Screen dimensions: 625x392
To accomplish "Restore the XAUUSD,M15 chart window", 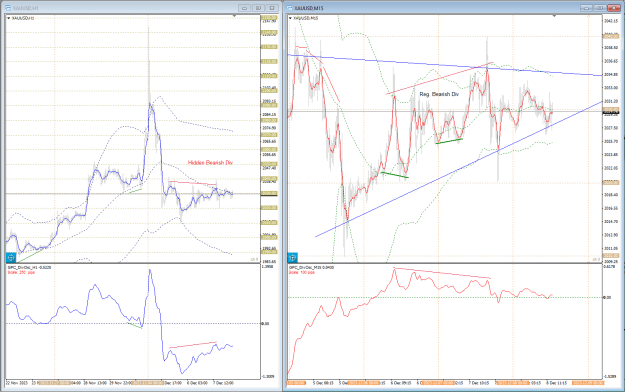I will 600,8.
